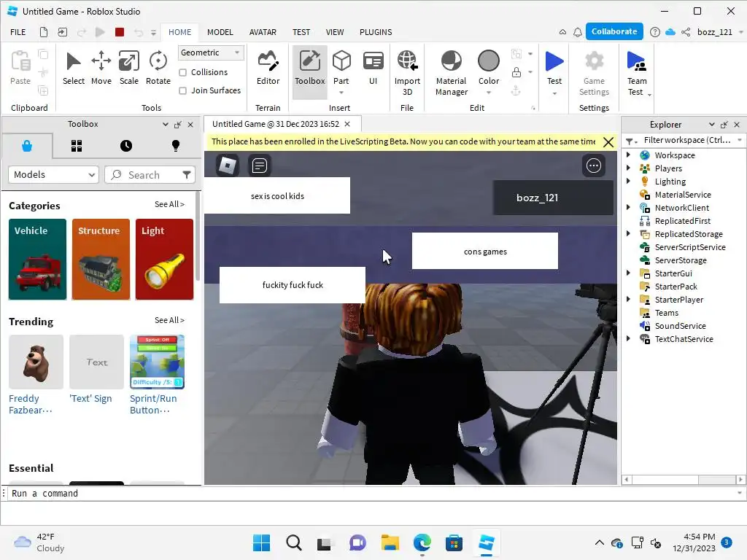Click the Toolbox Search field
Viewport: 747px width, 560px height.
coord(150,175)
